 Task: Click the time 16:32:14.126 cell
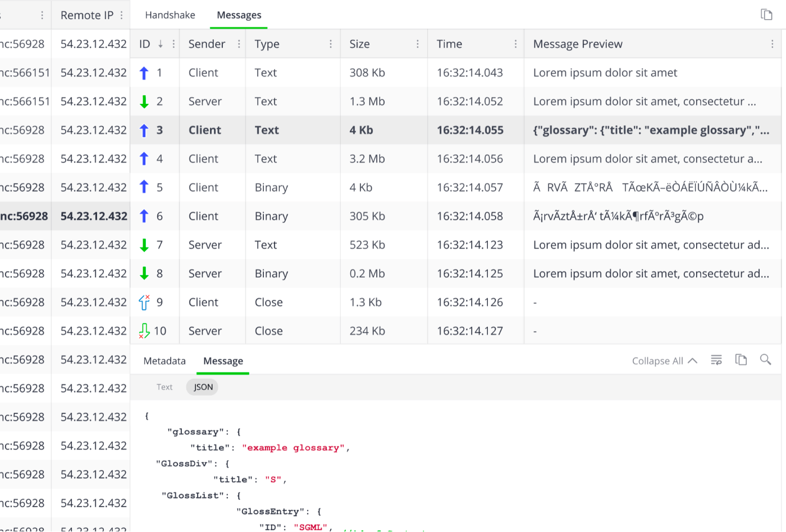(470, 302)
